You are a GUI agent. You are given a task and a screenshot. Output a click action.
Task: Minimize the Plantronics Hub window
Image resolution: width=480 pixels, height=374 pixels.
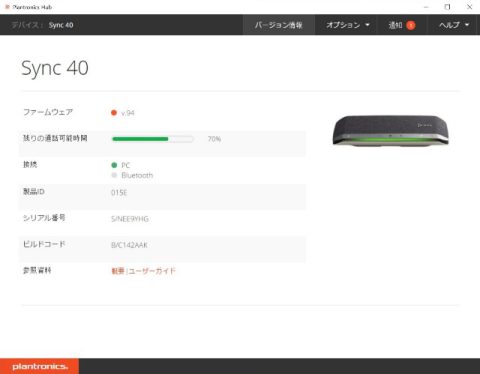click(426, 7)
